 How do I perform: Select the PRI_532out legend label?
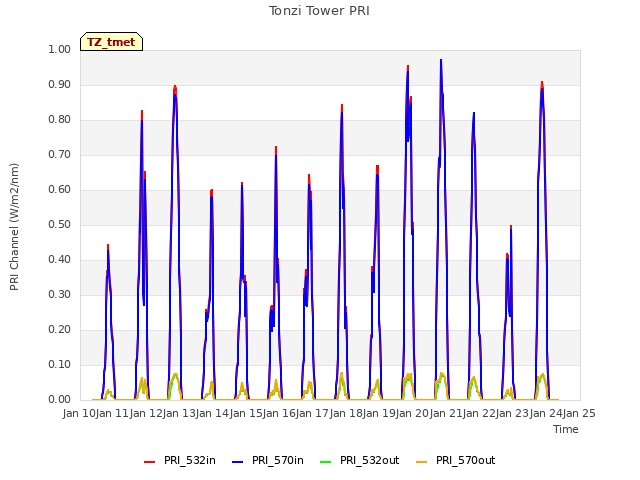[369, 460]
